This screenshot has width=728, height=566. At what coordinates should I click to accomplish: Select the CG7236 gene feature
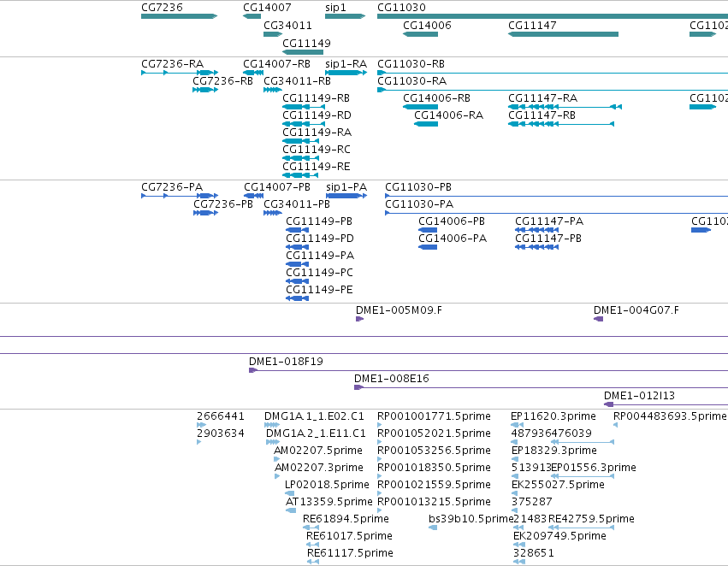pos(179,16)
